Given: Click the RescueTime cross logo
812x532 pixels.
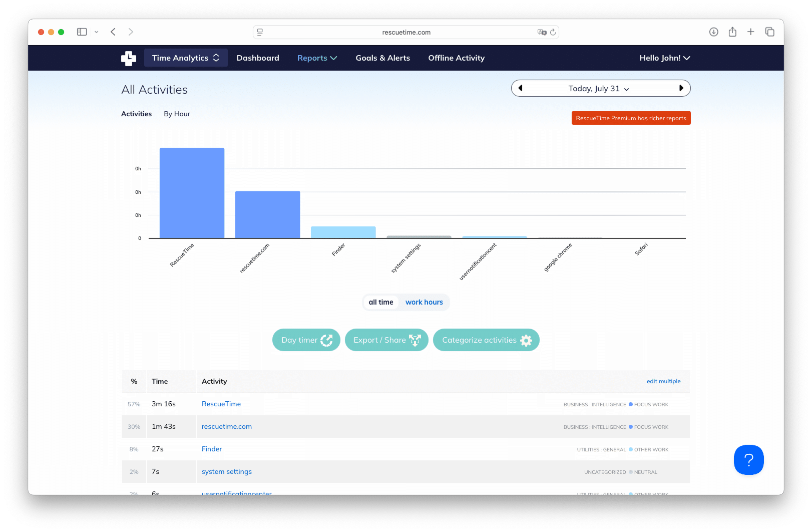Looking at the screenshot, I should (x=129, y=58).
